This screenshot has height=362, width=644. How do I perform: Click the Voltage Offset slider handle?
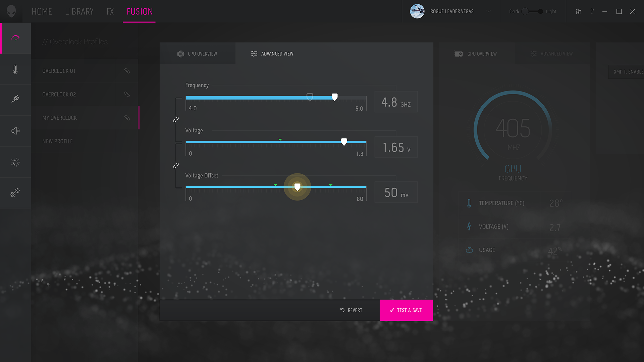[x=297, y=187]
